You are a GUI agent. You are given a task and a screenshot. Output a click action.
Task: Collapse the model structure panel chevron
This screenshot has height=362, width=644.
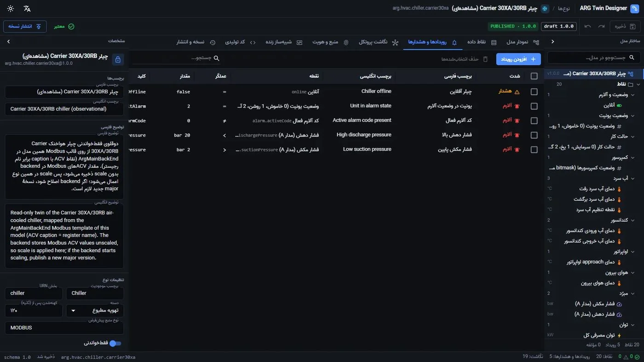point(552,41)
